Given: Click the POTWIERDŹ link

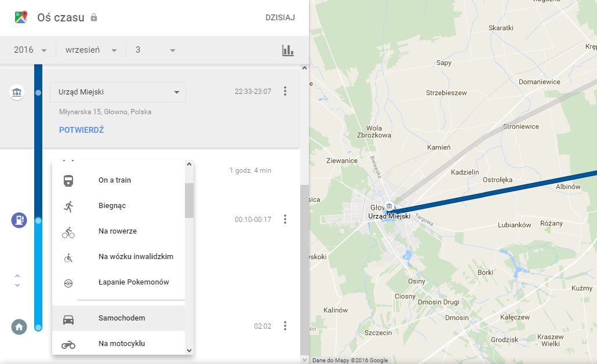Looking at the screenshot, I should [82, 130].
